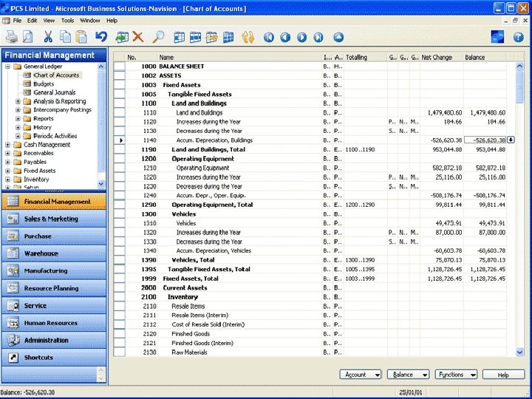Click the Paste clipboard icon
The height and width of the screenshot is (399, 532).
pos(81,37)
